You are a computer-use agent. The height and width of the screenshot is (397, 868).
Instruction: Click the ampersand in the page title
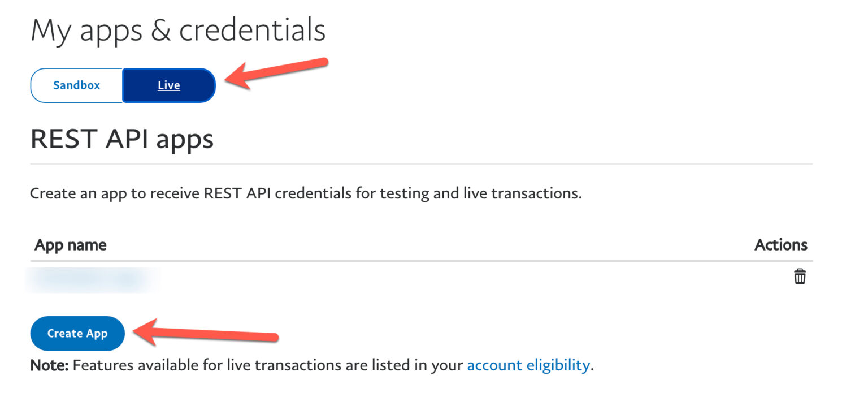pos(160,31)
